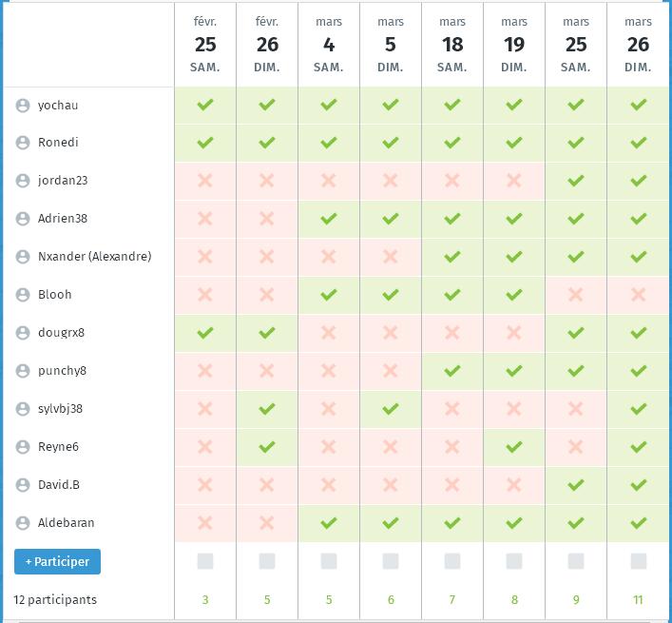Click the vote count 11 under mars 26
672x623 pixels.
(638, 600)
